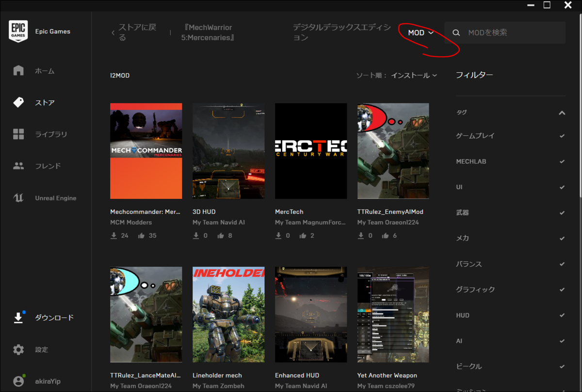Open the Lineholder mech thumbnail
Viewport: 582px width, 392px height.
(228, 314)
